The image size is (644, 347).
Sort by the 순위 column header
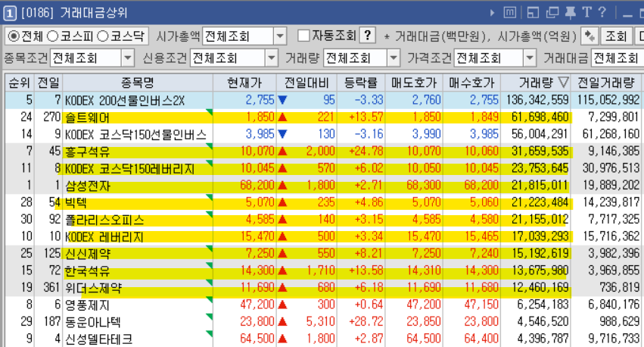pos(20,83)
